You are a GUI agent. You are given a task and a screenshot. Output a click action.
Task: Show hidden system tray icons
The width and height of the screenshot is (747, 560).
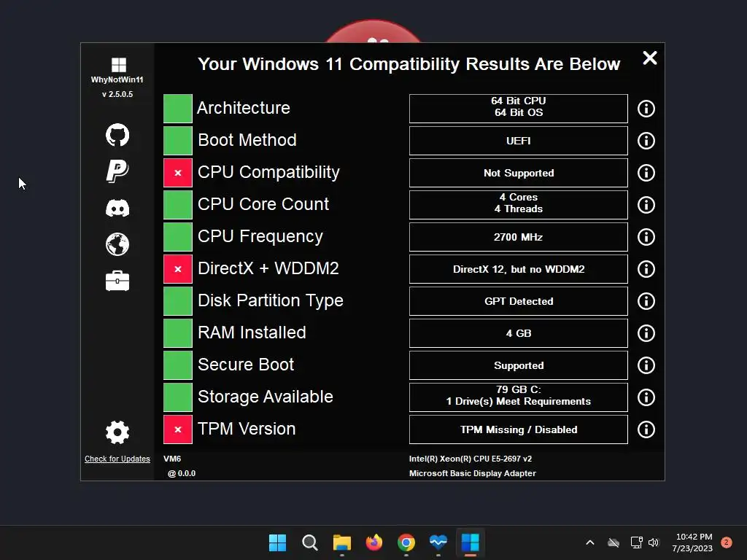pos(589,542)
